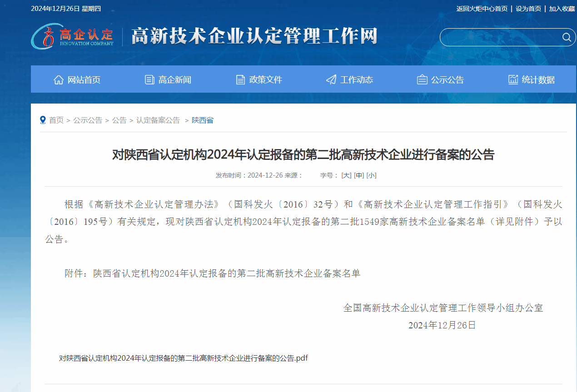
Task: Focus the site search input field
Action: click(x=500, y=37)
